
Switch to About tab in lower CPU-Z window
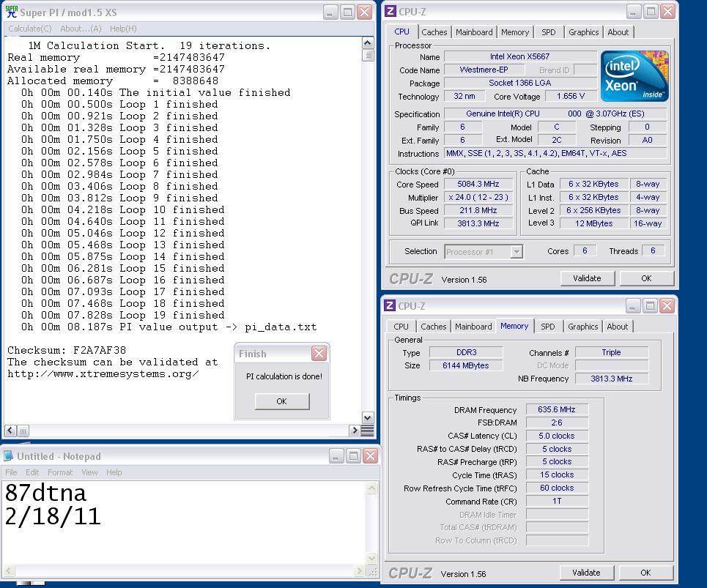617,326
